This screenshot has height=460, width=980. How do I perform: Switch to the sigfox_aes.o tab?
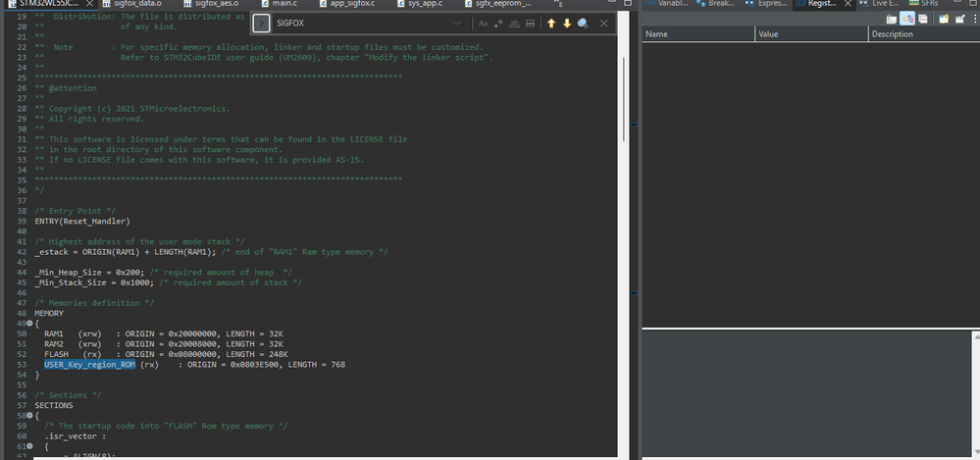211,4
